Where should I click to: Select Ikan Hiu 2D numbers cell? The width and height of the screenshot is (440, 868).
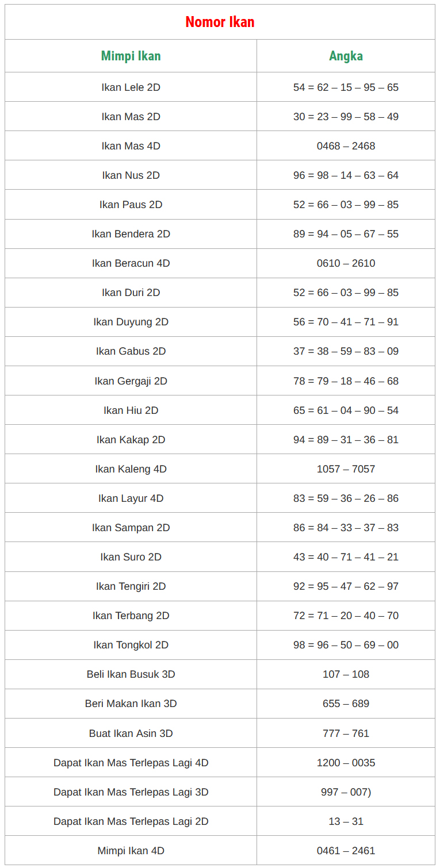346,410
